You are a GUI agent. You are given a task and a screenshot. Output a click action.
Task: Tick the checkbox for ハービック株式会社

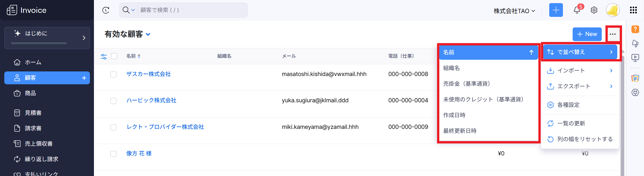tap(114, 101)
